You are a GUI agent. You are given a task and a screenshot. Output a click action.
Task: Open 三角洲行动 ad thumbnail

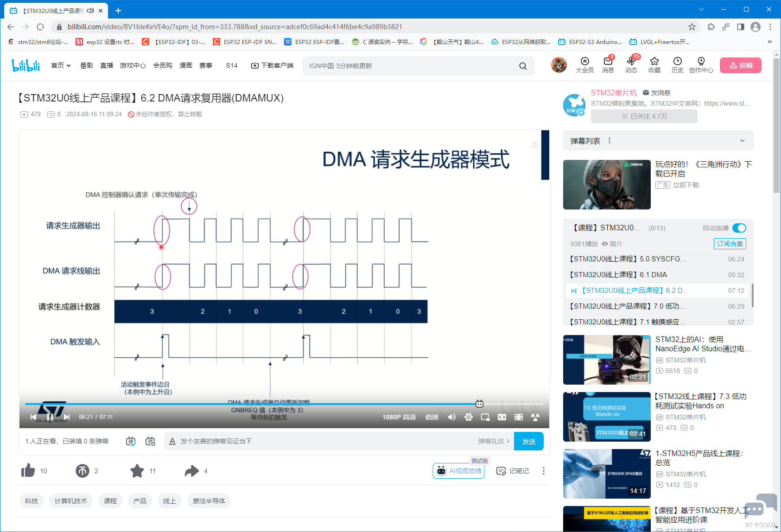coord(607,184)
